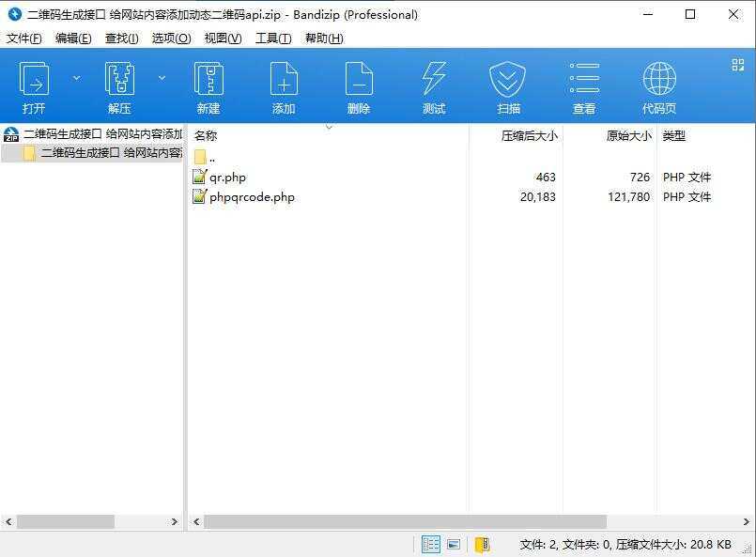
Task: Click the 删除 (Delete) toolbar icon
Action: coord(358,85)
